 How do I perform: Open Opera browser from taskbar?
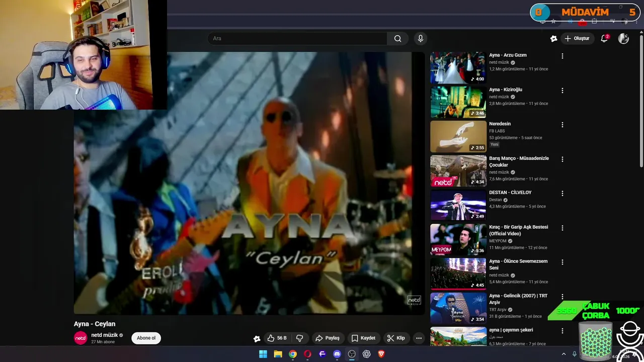[x=307, y=354]
